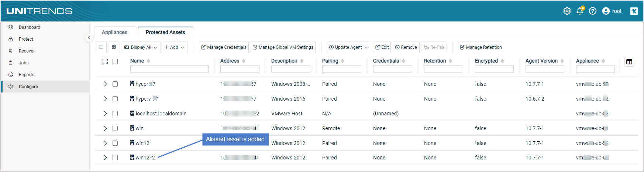Click the Unitrends logo

click(39, 11)
